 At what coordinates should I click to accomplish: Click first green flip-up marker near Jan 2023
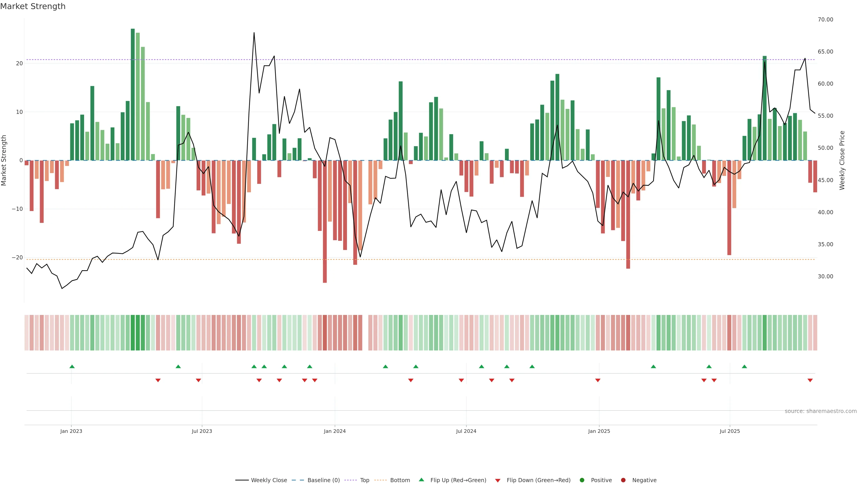72,366
